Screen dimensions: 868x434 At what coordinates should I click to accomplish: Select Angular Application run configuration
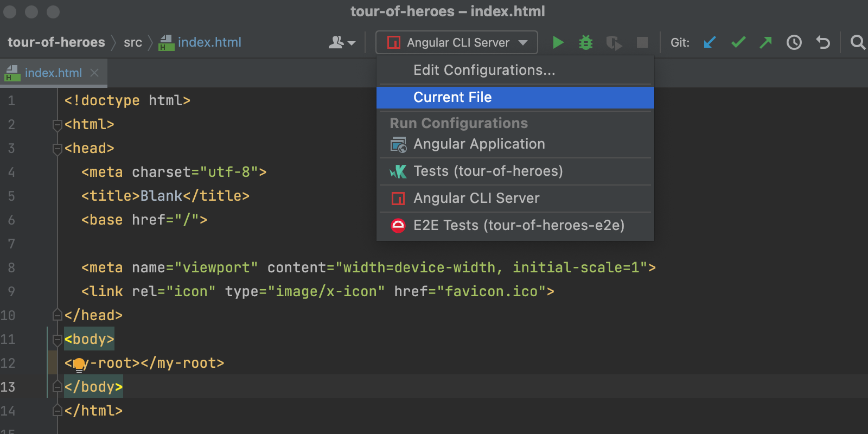click(x=479, y=144)
